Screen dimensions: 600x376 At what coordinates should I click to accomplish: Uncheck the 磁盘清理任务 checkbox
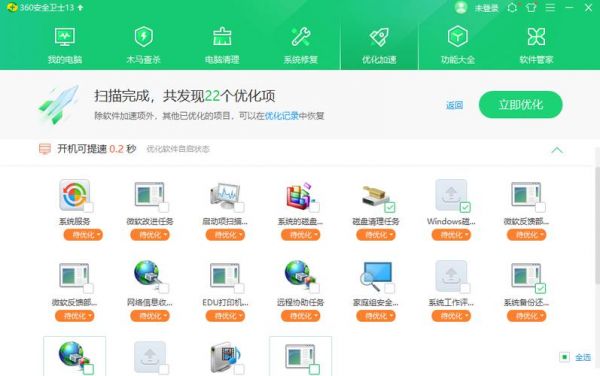point(390,208)
